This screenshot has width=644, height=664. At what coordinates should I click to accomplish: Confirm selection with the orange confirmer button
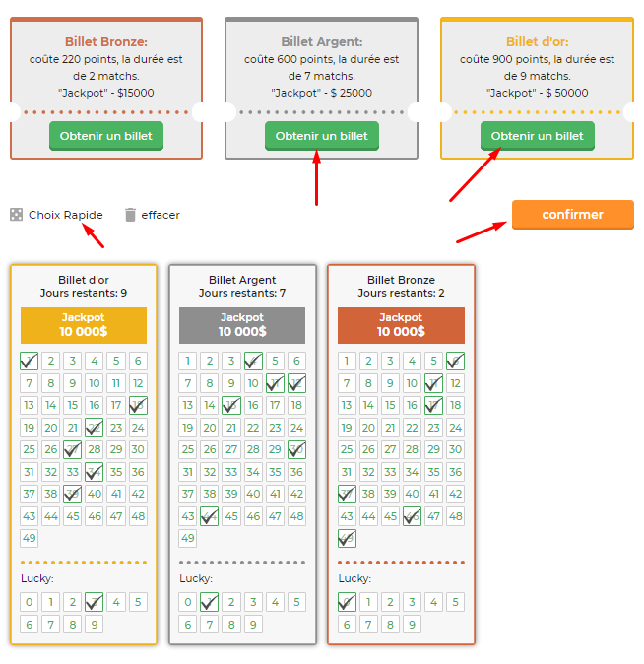(573, 215)
